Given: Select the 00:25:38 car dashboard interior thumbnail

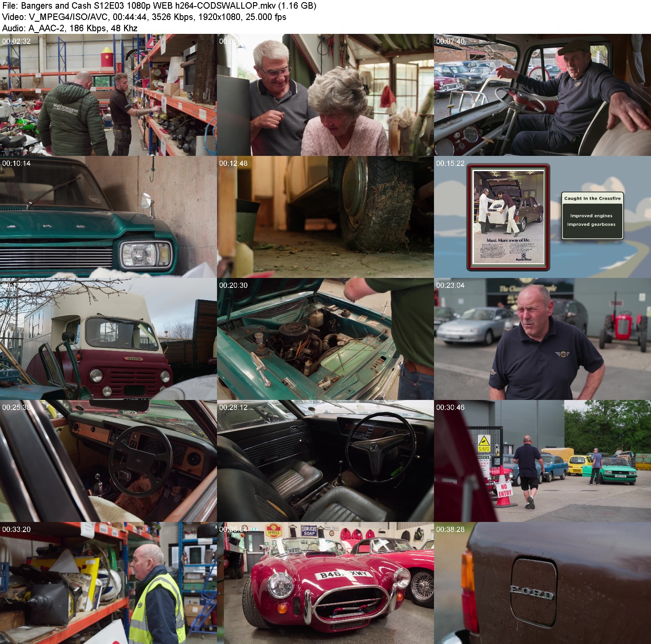Looking at the screenshot, I should click(x=108, y=461).
